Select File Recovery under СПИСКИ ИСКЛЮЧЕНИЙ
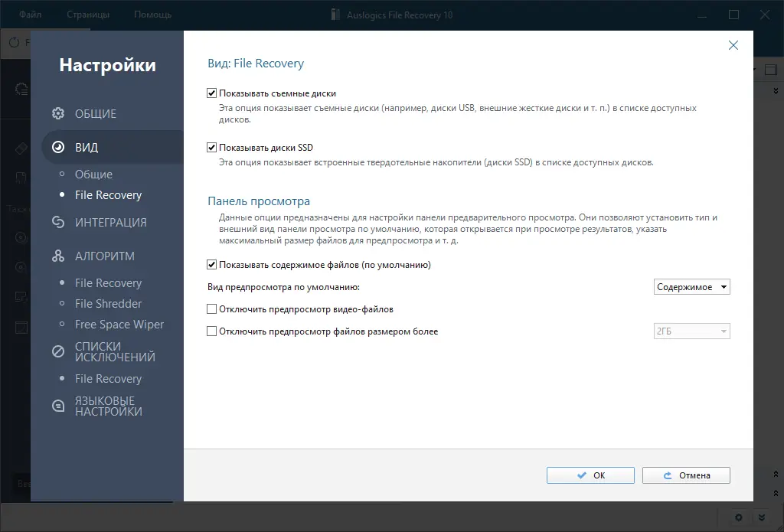The height and width of the screenshot is (532, 784). [x=108, y=378]
